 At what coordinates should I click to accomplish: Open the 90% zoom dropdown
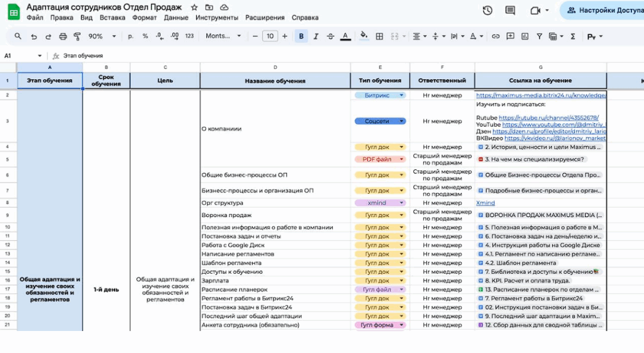click(99, 36)
